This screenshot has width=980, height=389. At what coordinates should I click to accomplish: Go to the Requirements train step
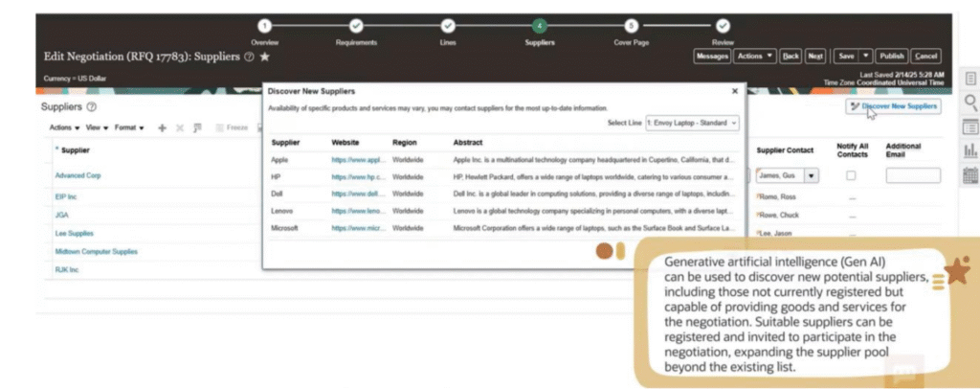pos(356,26)
